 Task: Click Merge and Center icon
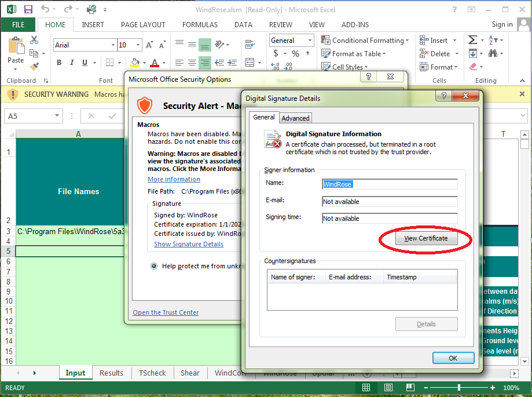tap(250, 63)
